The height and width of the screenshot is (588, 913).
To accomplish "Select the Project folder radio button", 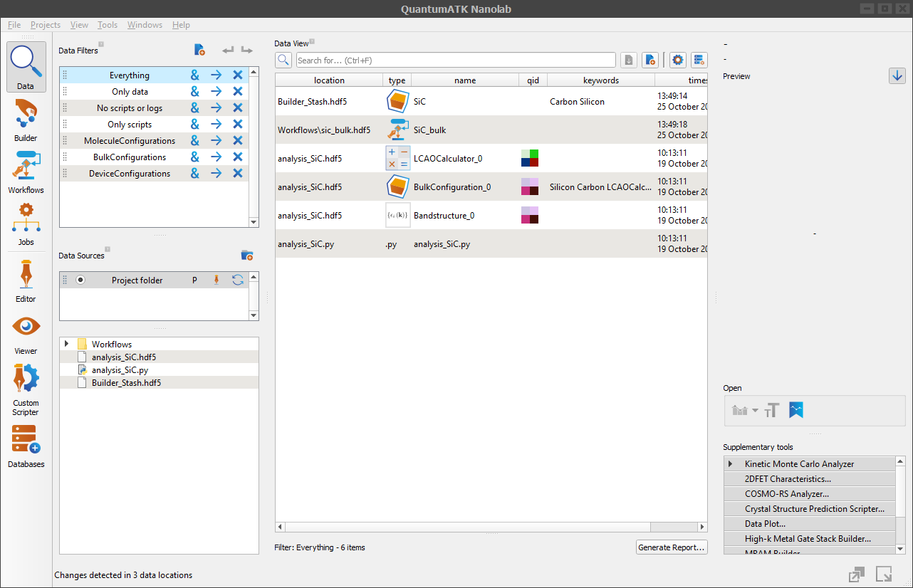I will point(80,280).
